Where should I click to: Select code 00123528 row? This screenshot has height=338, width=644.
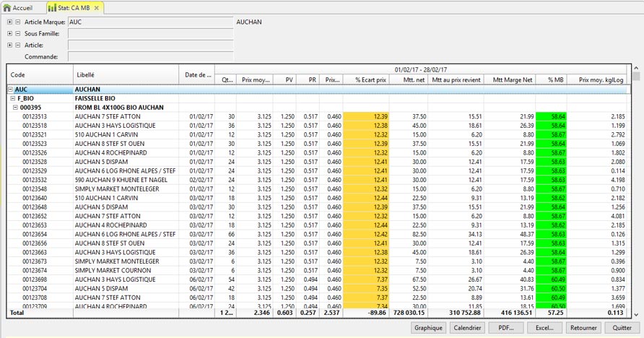[318, 162]
